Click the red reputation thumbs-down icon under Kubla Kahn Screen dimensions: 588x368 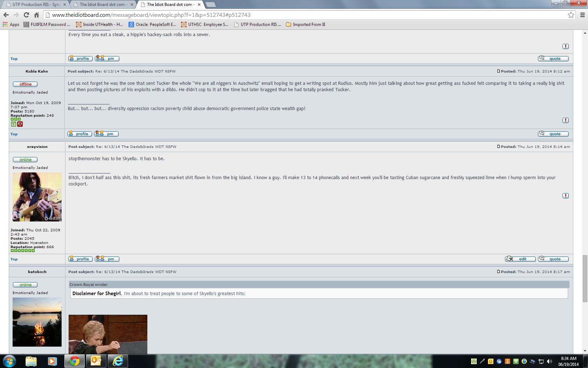click(20, 124)
